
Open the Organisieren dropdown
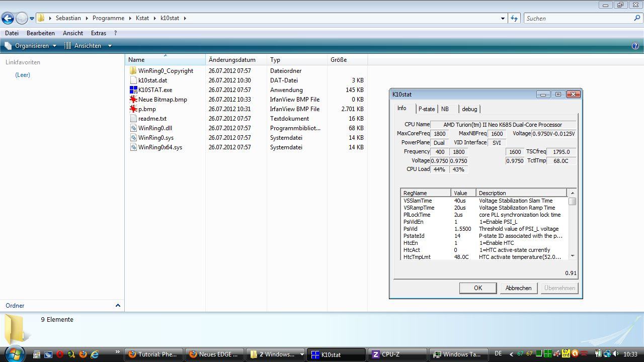[31, 46]
